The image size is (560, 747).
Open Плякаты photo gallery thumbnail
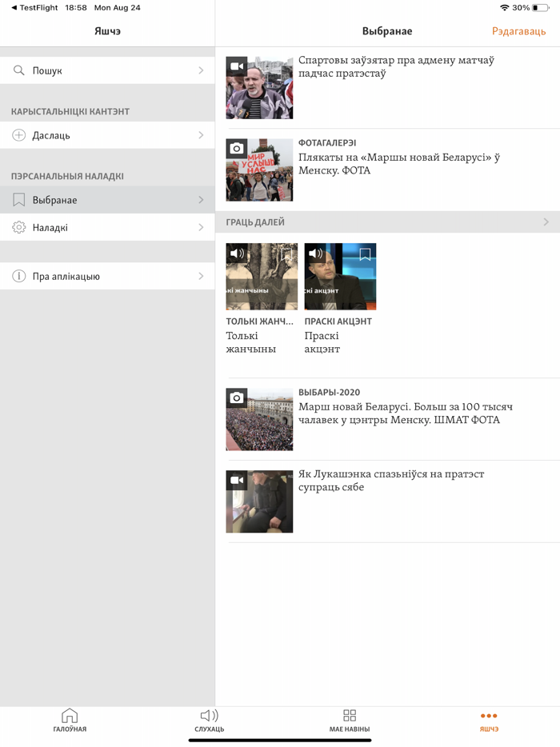click(259, 170)
